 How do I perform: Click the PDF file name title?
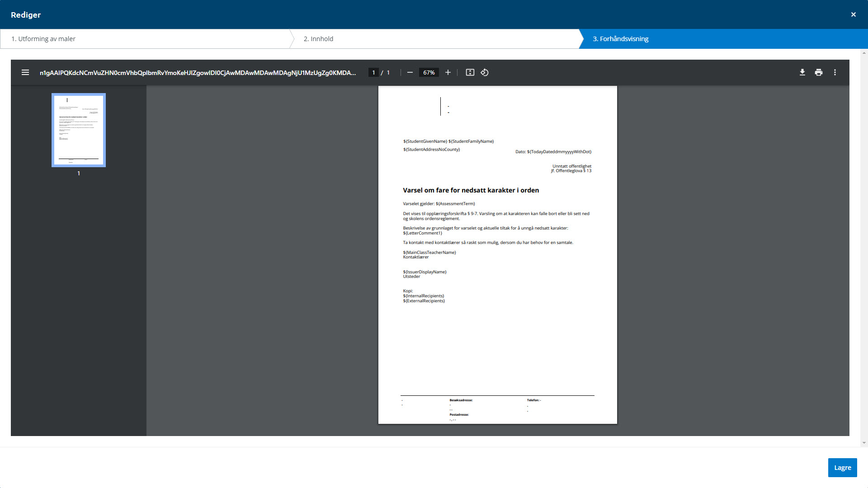click(x=198, y=72)
